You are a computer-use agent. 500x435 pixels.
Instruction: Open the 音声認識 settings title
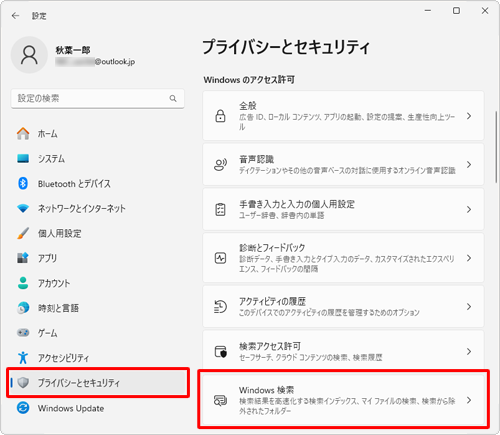pyautogui.click(x=256, y=159)
